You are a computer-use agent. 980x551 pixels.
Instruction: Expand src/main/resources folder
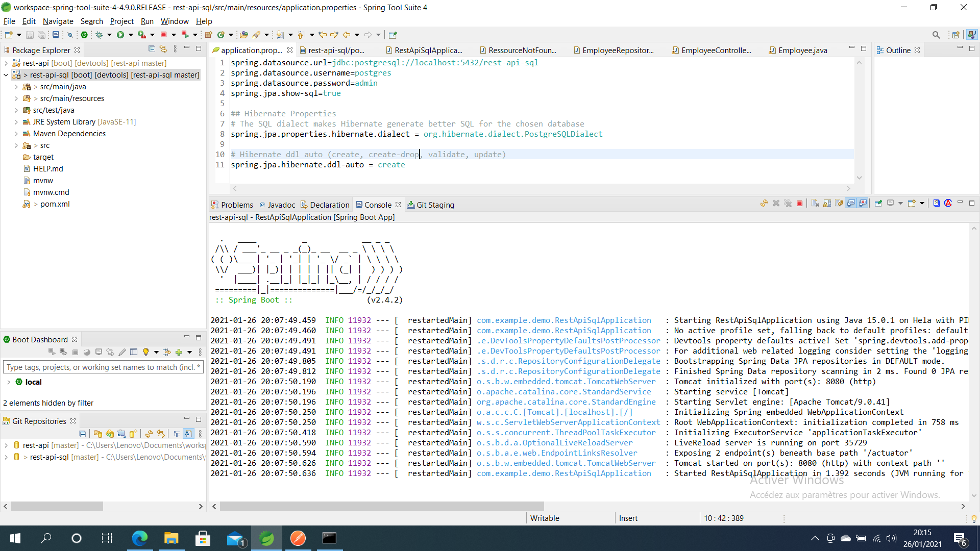point(16,98)
